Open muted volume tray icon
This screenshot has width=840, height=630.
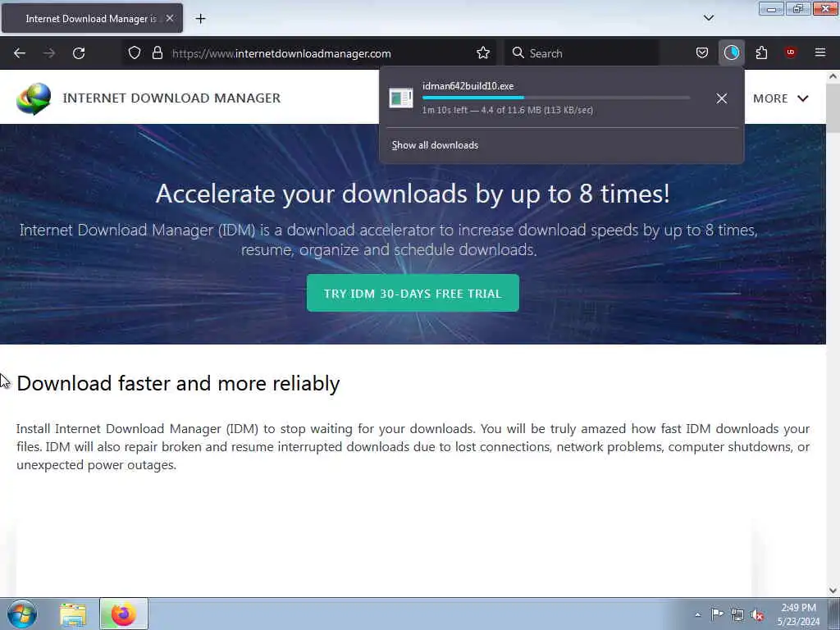pyautogui.click(x=757, y=614)
